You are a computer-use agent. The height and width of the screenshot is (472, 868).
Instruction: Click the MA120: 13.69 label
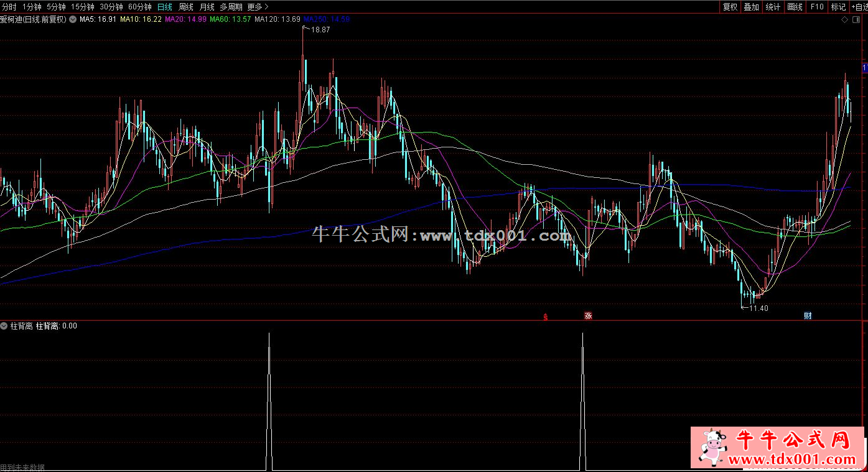(278, 19)
